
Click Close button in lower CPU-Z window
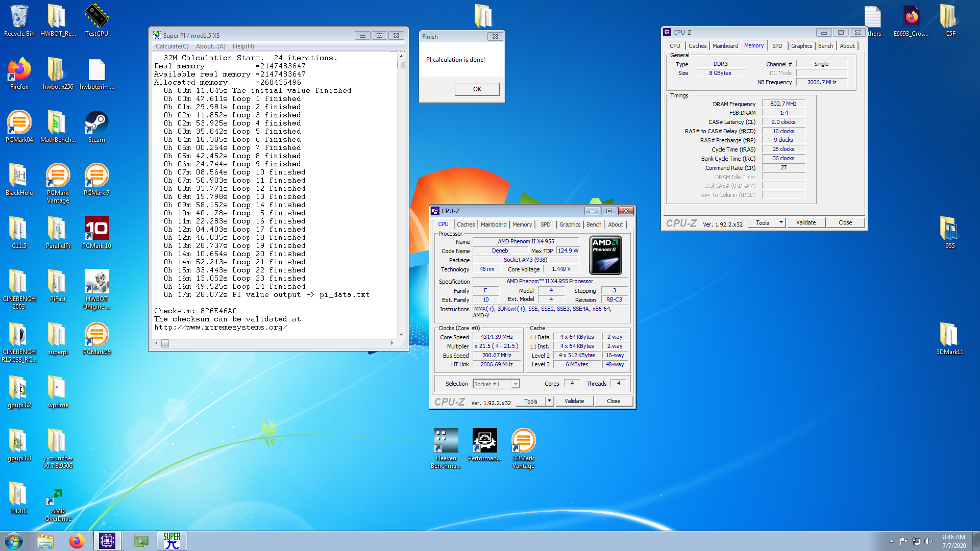coord(614,401)
